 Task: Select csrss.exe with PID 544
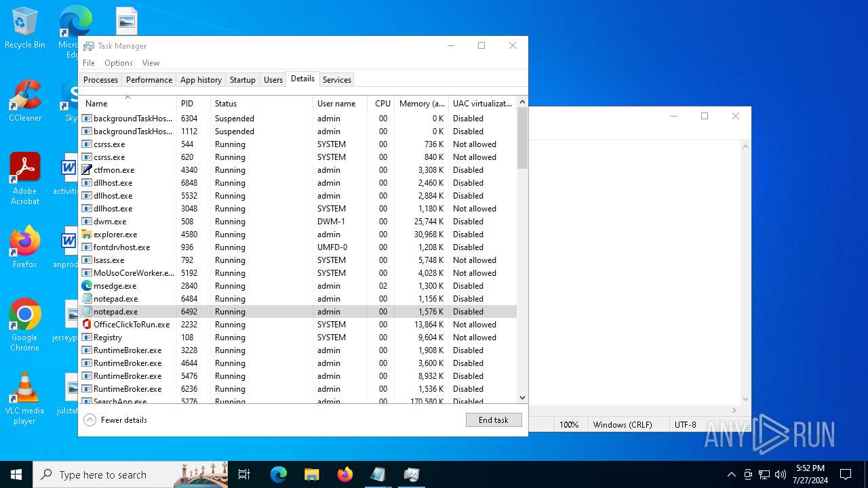tap(298, 144)
